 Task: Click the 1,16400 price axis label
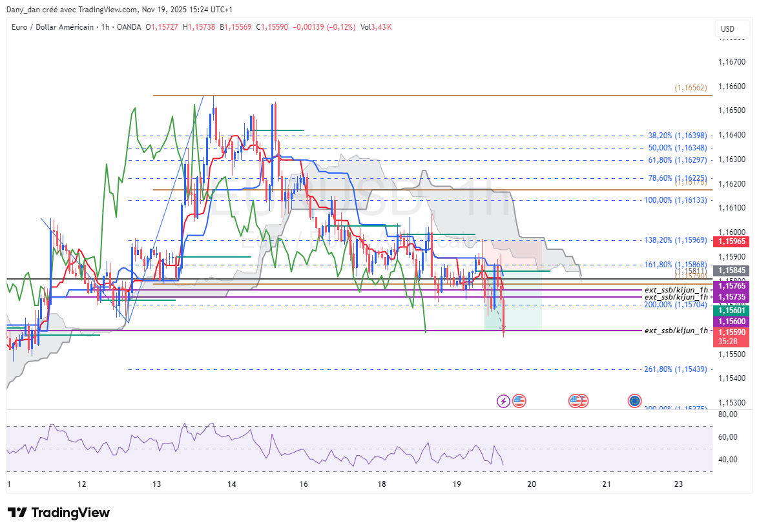point(732,135)
